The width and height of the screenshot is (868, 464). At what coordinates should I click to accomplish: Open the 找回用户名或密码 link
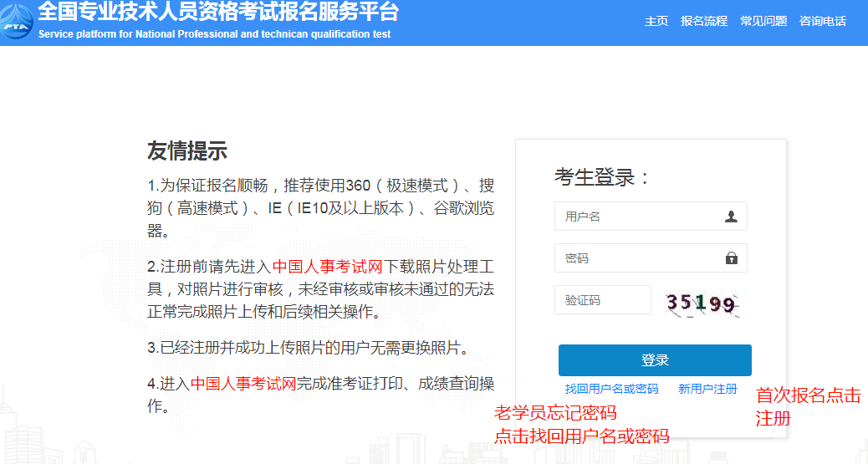[x=611, y=390]
